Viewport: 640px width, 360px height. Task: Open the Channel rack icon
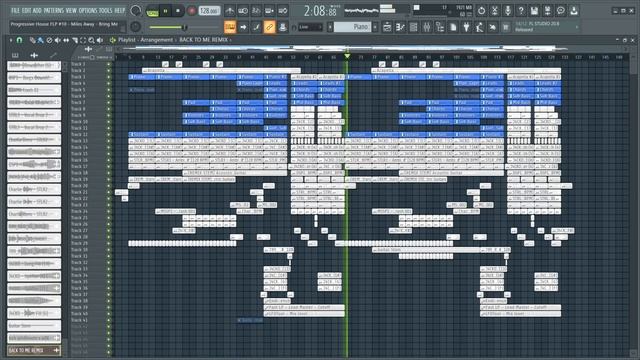click(413, 27)
